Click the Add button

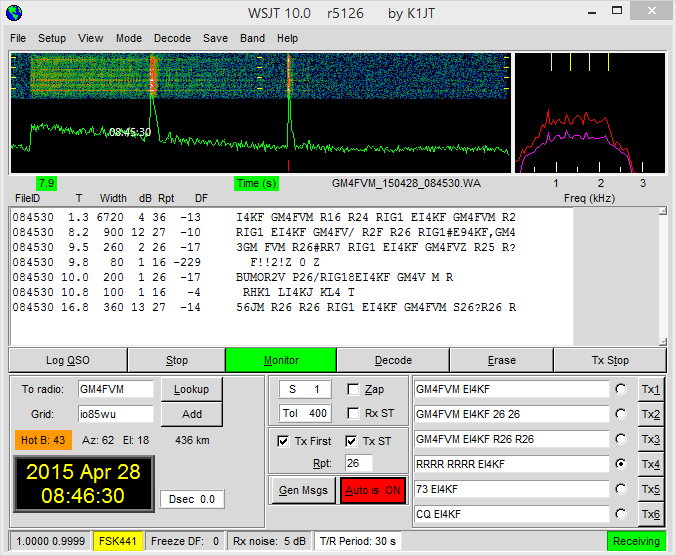[x=191, y=414]
